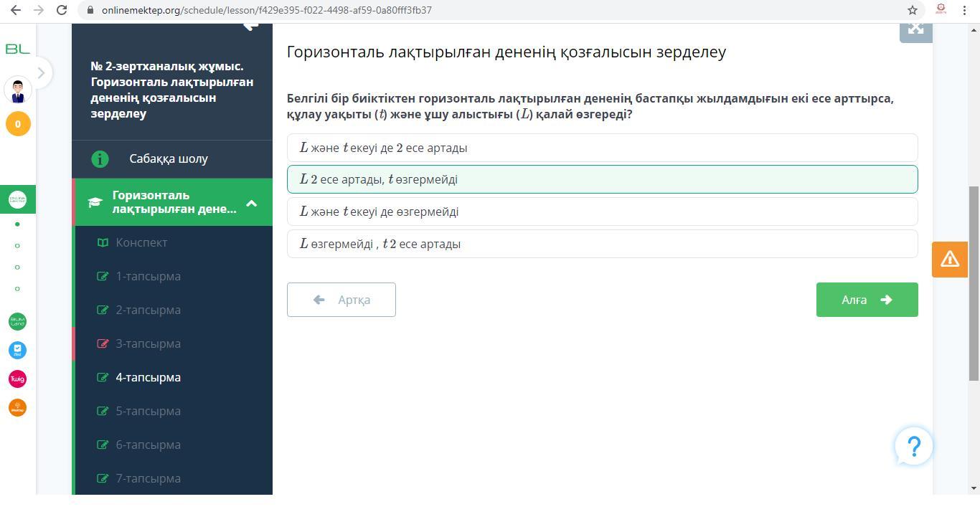Open the iTest icon
The height and width of the screenshot is (522, 980).
tap(17, 350)
